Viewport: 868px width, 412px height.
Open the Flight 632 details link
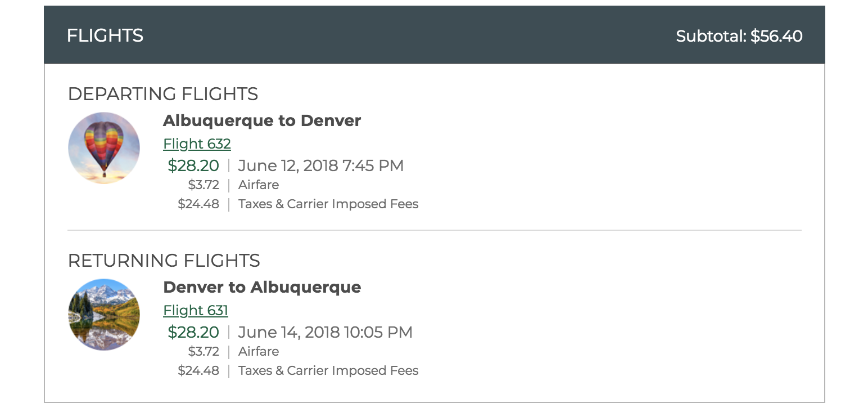tap(196, 144)
